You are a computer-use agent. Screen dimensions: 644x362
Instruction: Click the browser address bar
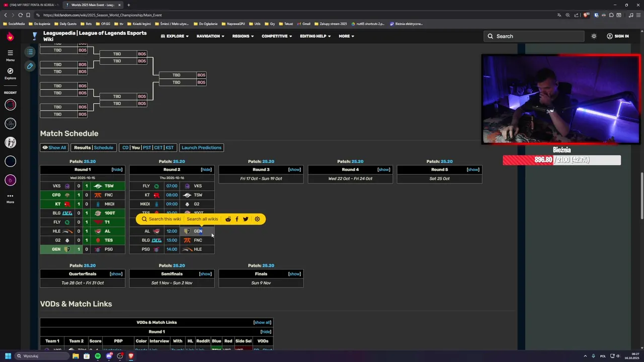click(297, 15)
